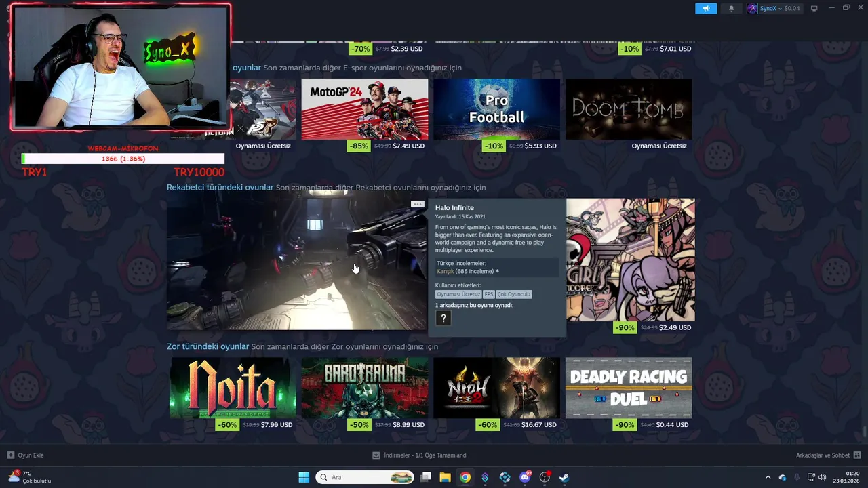The image size is (868, 488).
Task: Open İndirmeler download status
Action: [420, 455]
